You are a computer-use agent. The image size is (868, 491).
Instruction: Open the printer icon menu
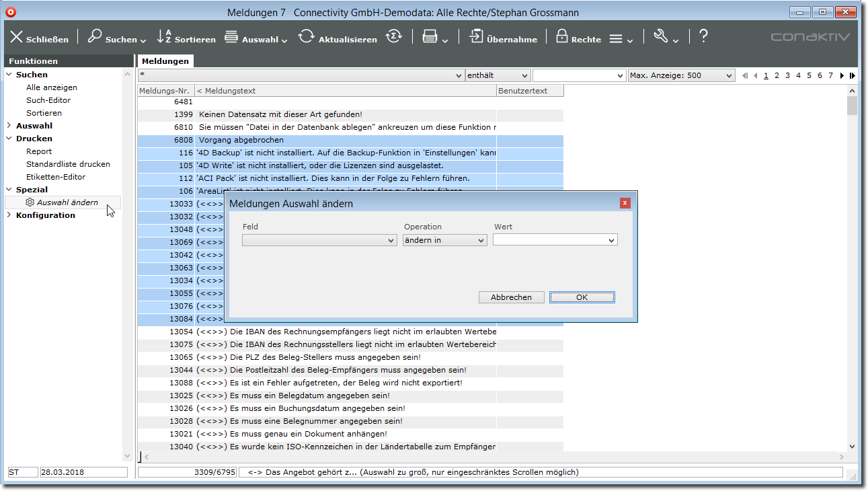[430, 37]
